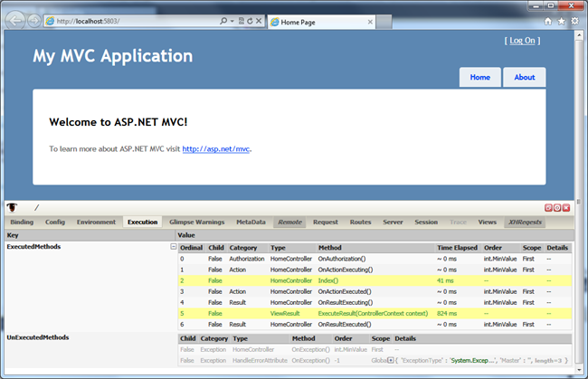
Task: Open the browser Home icon
Action: pos(548,20)
